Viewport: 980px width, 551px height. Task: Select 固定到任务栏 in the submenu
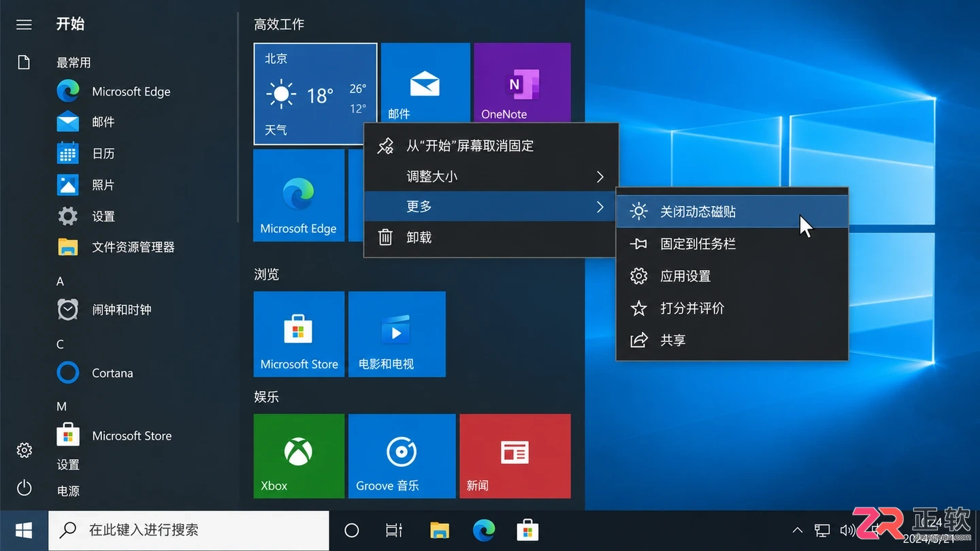pyautogui.click(x=732, y=244)
